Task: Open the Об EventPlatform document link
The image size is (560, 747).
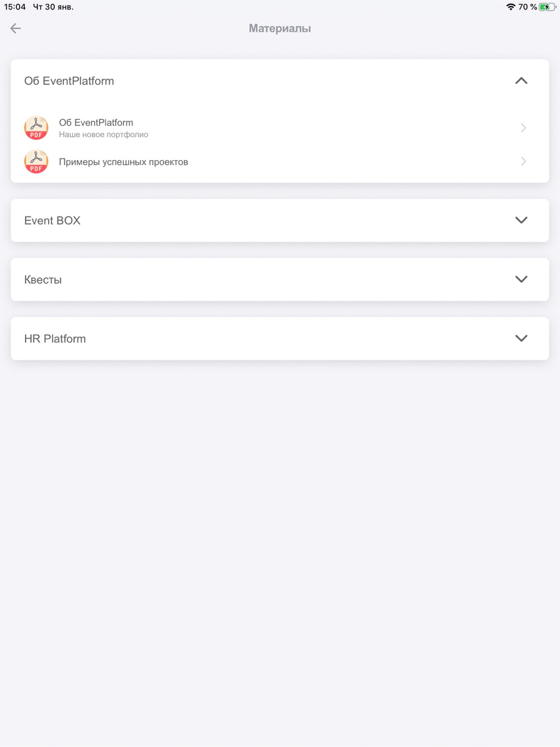Action: pyautogui.click(x=96, y=123)
